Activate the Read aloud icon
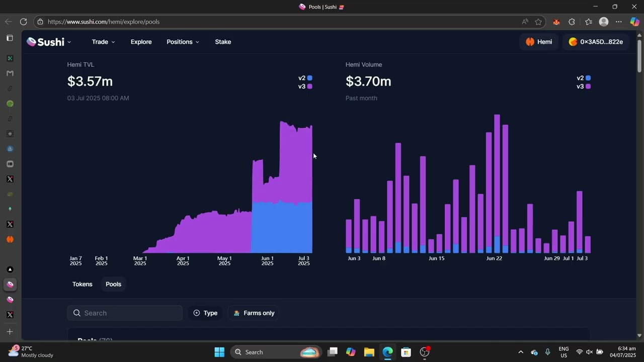 pyautogui.click(x=525, y=22)
